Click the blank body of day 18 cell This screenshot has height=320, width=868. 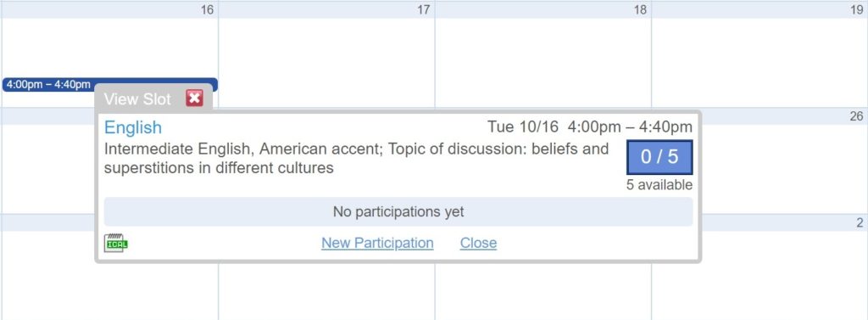[543, 62]
